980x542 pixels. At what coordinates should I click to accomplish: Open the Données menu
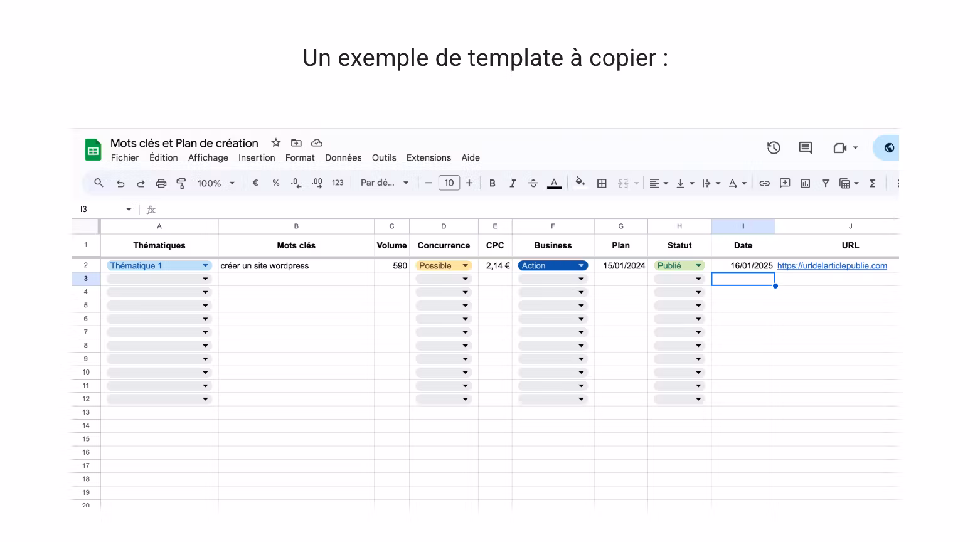(x=343, y=158)
